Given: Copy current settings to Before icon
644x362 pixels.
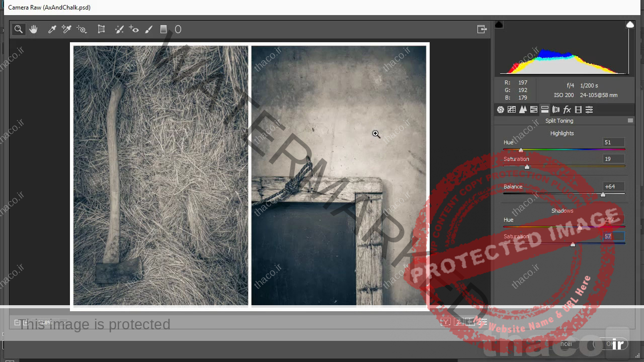Looking at the screenshot, I should 470,322.
